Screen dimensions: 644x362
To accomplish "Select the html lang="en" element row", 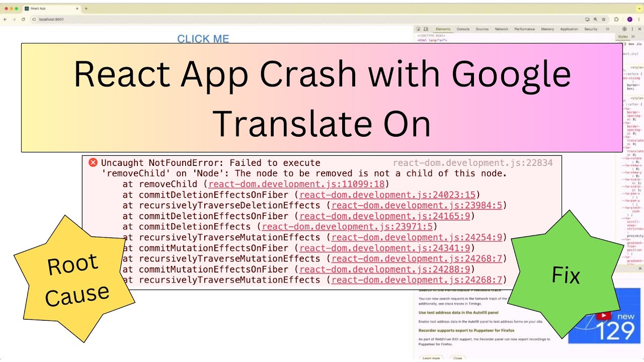I will [432, 40].
